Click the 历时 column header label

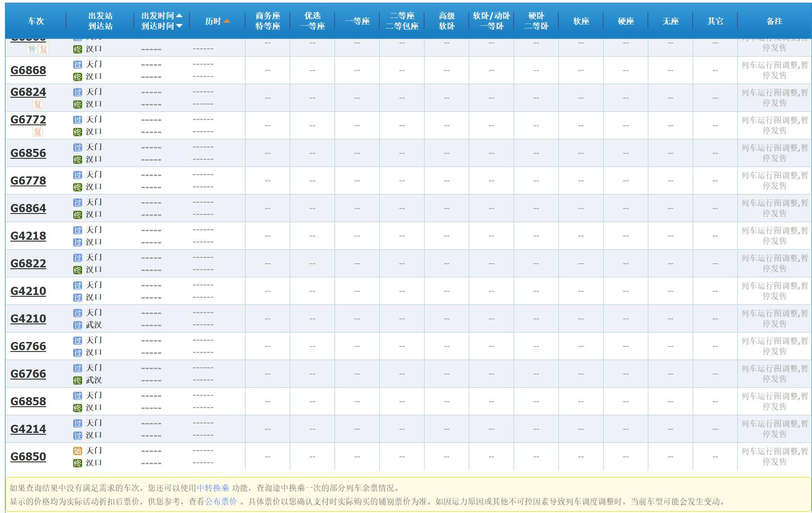pos(212,21)
